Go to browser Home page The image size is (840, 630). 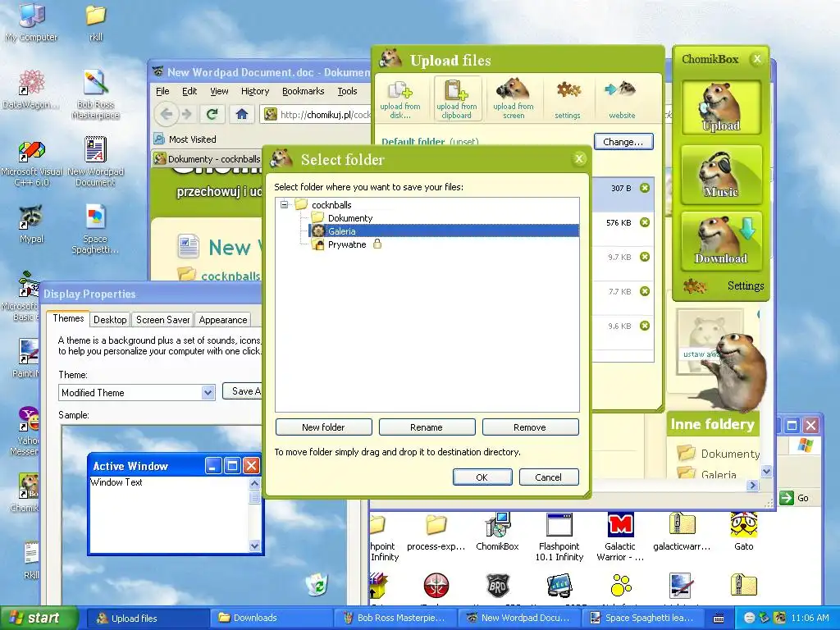click(x=242, y=113)
